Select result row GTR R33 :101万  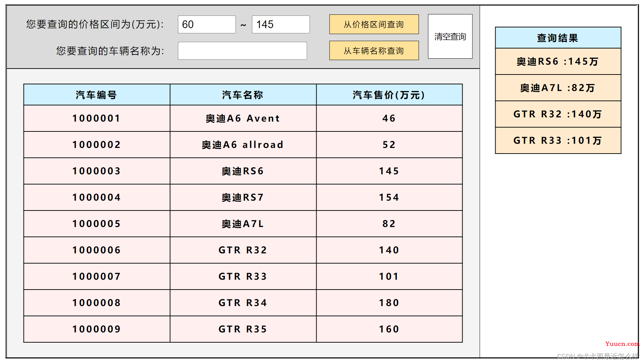point(558,141)
